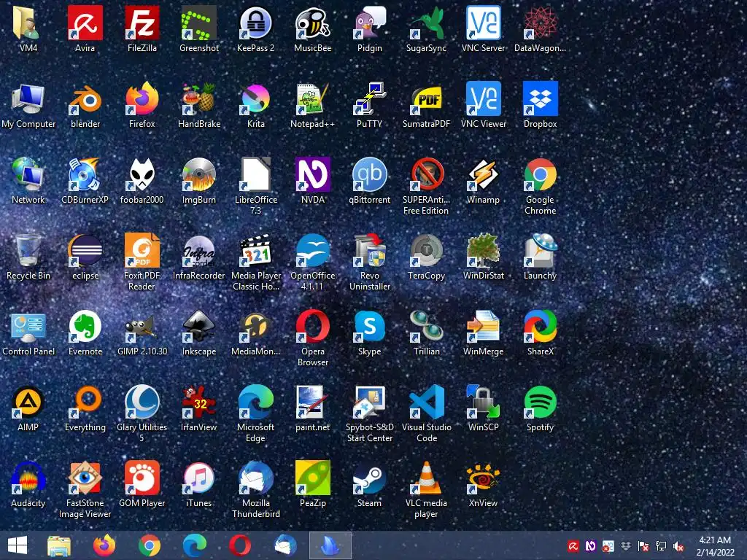This screenshot has height=560, width=747.
Task: Open the clock showing 4:21 AM
Action: coord(715,546)
